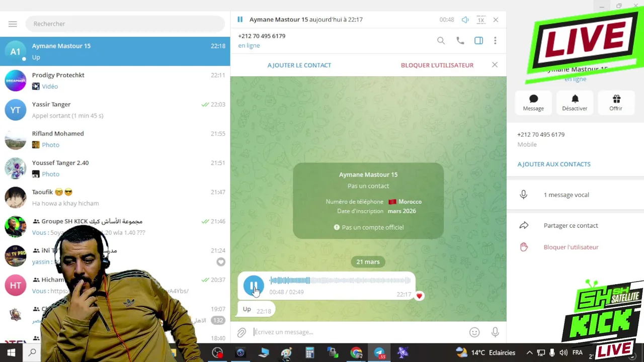Click the Prodigy Protechkt avatar

[x=16, y=80]
